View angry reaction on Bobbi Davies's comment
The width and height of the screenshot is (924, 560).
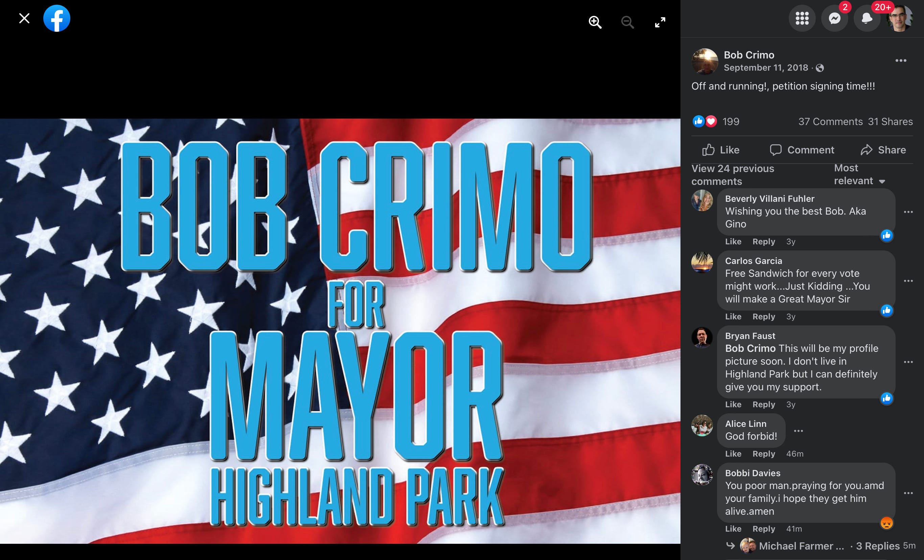pyautogui.click(x=886, y=523)
